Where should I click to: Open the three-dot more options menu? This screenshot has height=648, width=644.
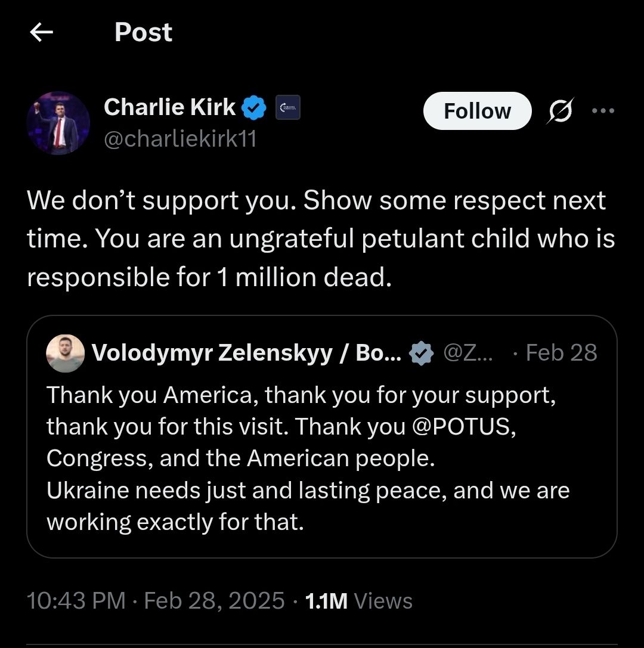[602, 111]
